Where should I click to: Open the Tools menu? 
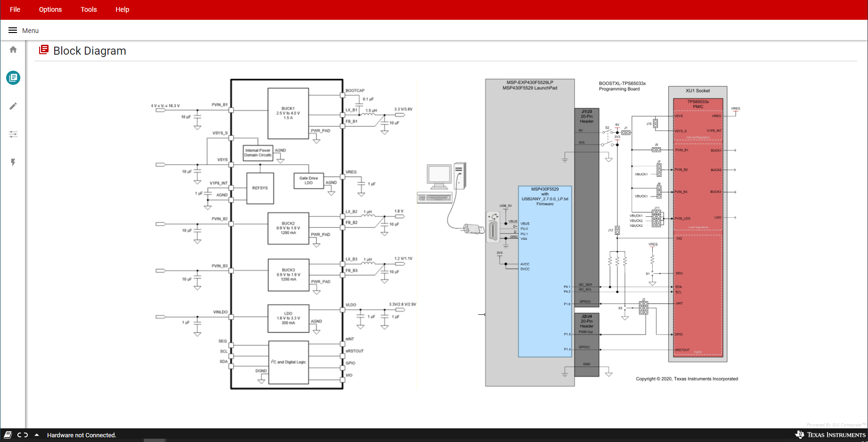pos(88,9)
